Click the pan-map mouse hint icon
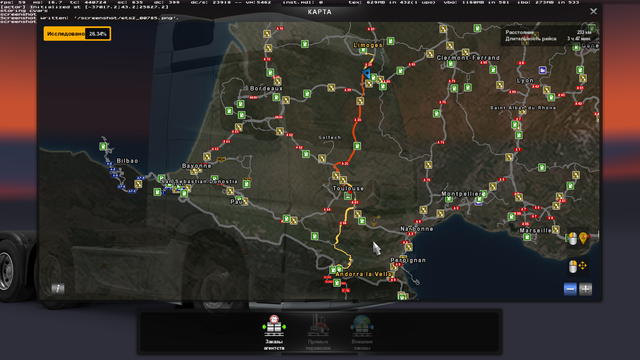The height and width of the screenshot is (360, 640). tap(578, 266)
